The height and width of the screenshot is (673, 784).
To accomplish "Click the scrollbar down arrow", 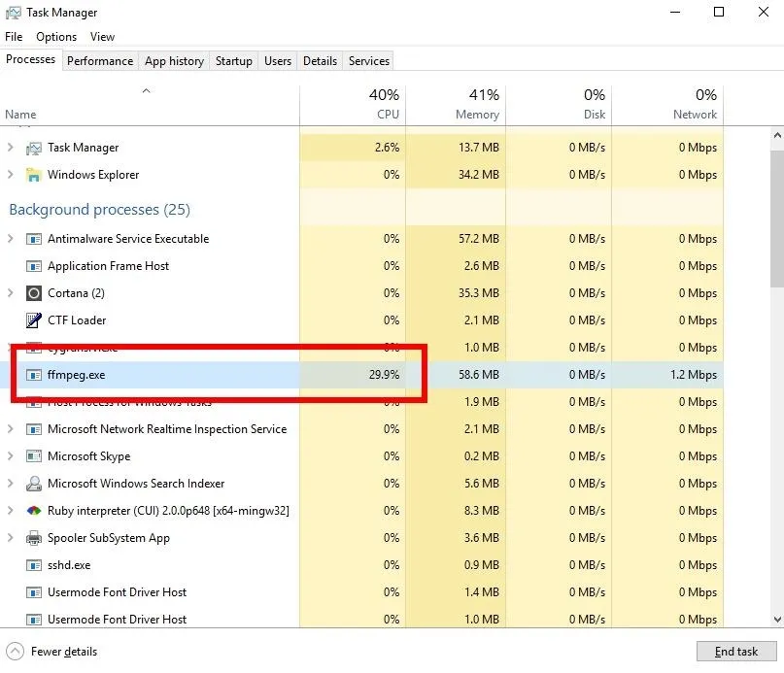I will tap(777, 620).
